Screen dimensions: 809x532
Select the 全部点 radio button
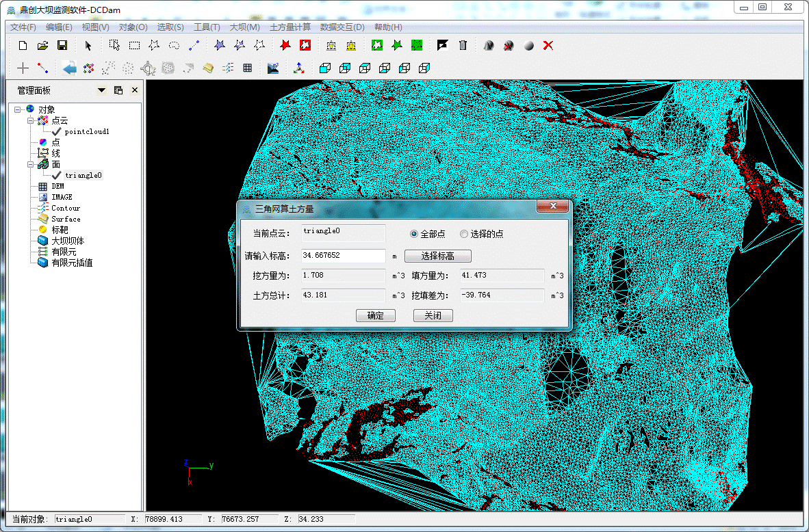414,234
